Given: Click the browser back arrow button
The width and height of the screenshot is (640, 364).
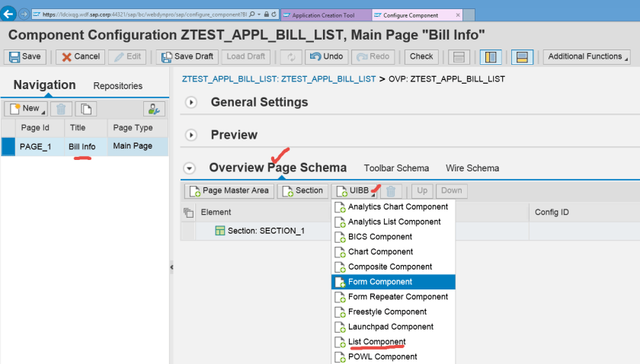Looking at the screenshot, I should tap(9, 14).
